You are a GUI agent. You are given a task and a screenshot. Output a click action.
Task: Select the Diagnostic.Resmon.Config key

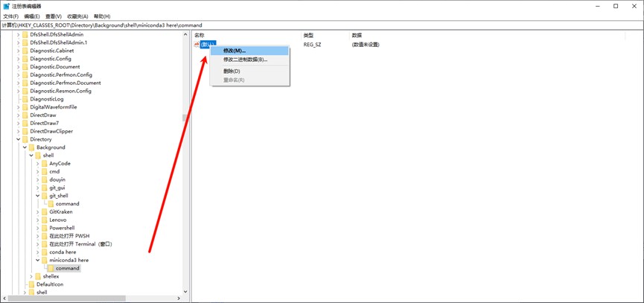(60, 91)
